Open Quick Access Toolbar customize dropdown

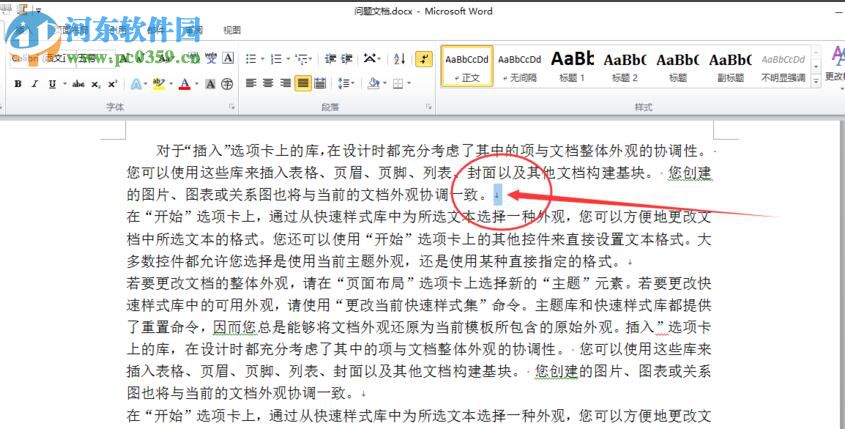point(38,9)
